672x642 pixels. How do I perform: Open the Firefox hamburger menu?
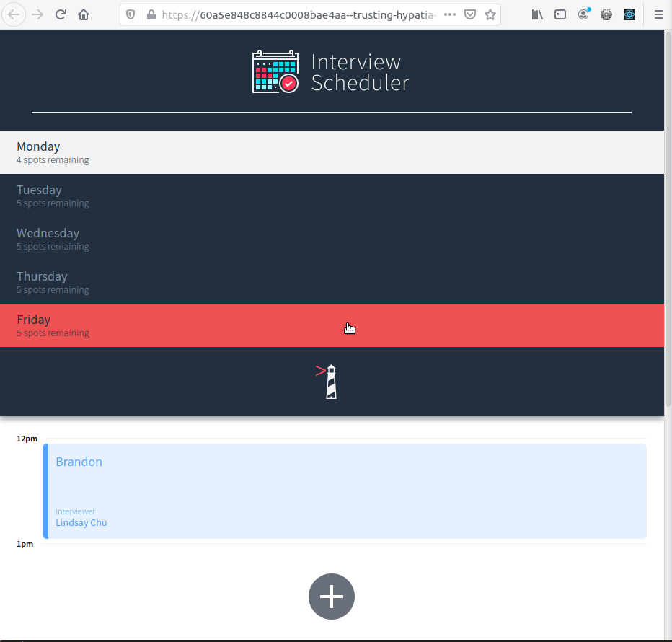[x=659, y=14]
